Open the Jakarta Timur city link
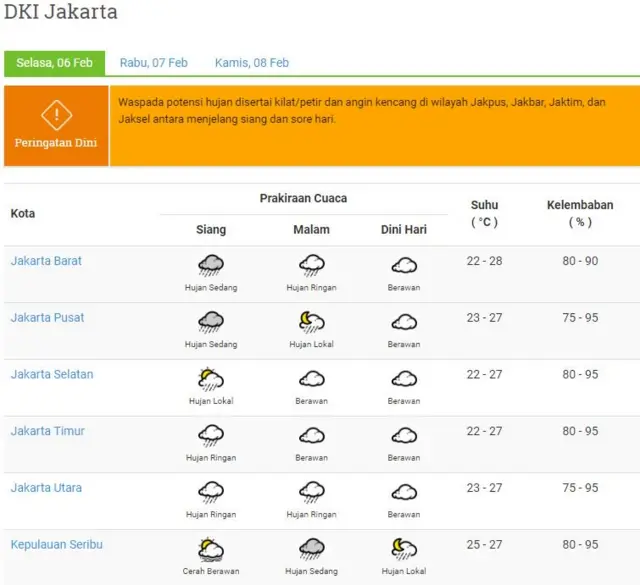This screenshot has width=640, height=585. [48, 432]
